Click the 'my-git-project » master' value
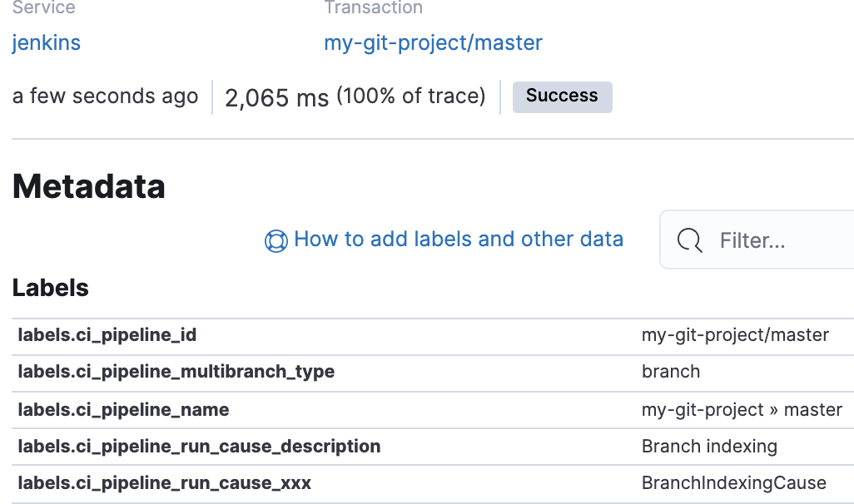Screen dimensions: 854x504 [742, 410]
